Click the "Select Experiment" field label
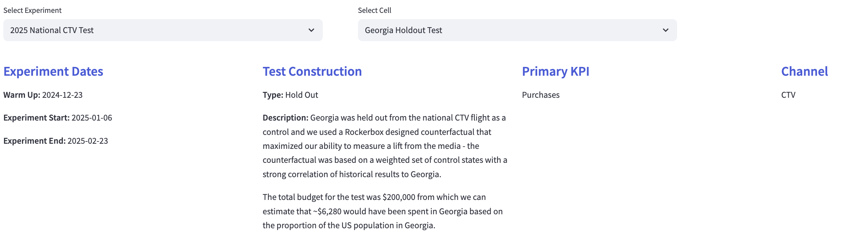Image resolution: width=868 pixels, height=247 pixels. (x=32, y=10)
